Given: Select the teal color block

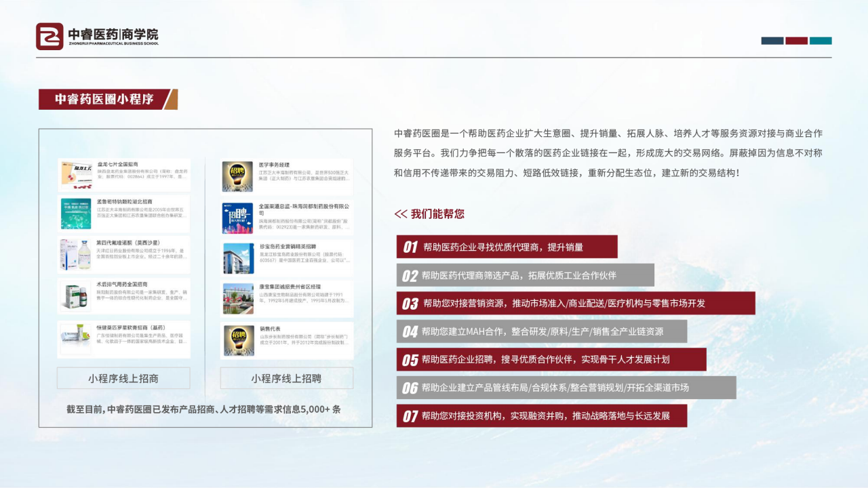Looking at the screenshot, I should tap(821, 41).
